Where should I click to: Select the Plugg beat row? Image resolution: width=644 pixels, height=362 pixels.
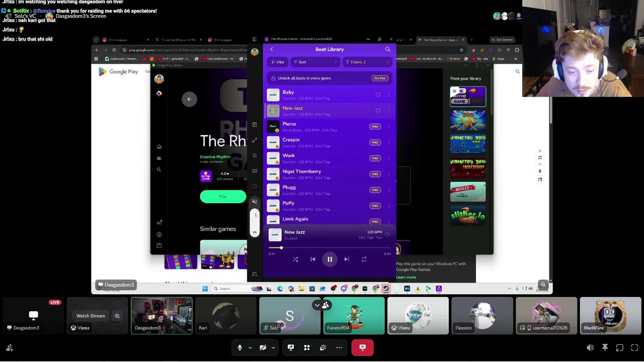click(330, 190)
